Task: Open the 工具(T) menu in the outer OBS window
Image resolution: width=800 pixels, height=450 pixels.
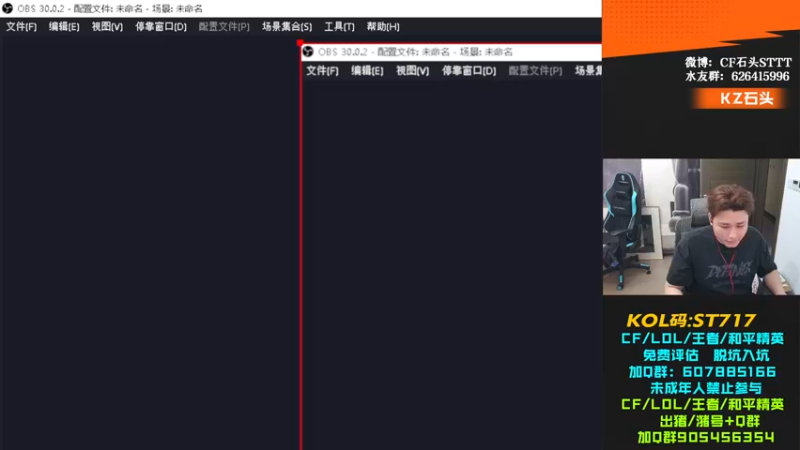Action: tap(339, 27)
